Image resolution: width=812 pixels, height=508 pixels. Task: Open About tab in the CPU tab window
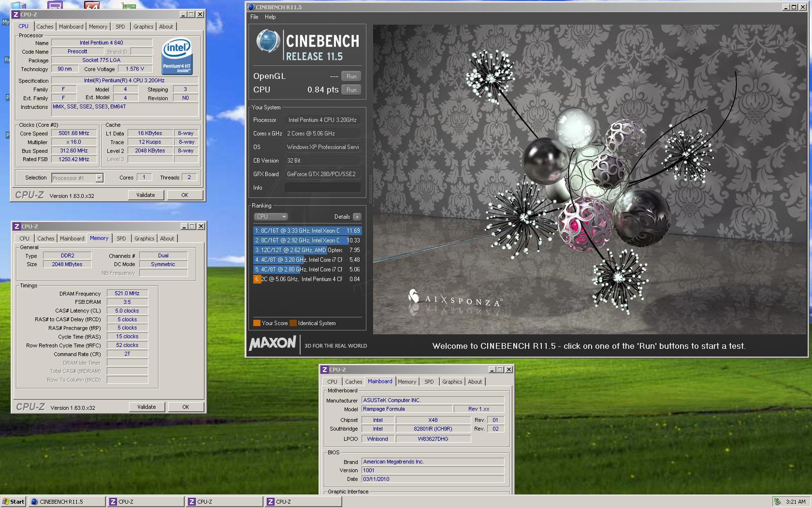click(166, 27)
